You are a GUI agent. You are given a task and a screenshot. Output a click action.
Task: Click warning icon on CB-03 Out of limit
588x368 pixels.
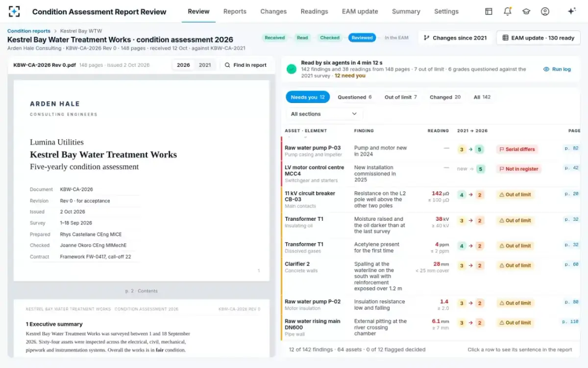(501, 195)
